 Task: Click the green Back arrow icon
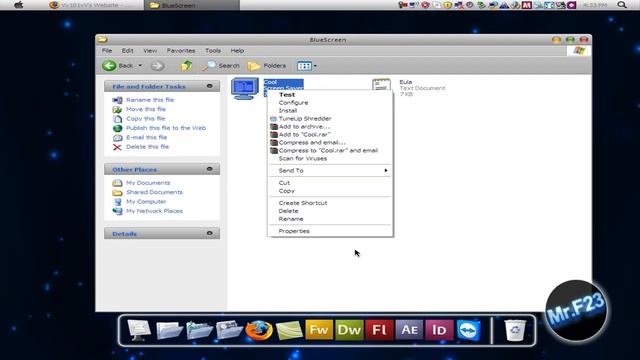click(x=109, y=65)
